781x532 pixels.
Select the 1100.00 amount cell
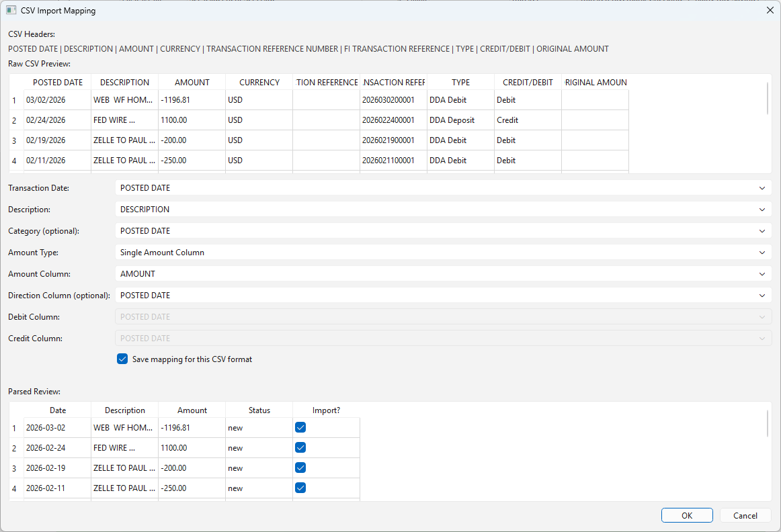(192, 120)
